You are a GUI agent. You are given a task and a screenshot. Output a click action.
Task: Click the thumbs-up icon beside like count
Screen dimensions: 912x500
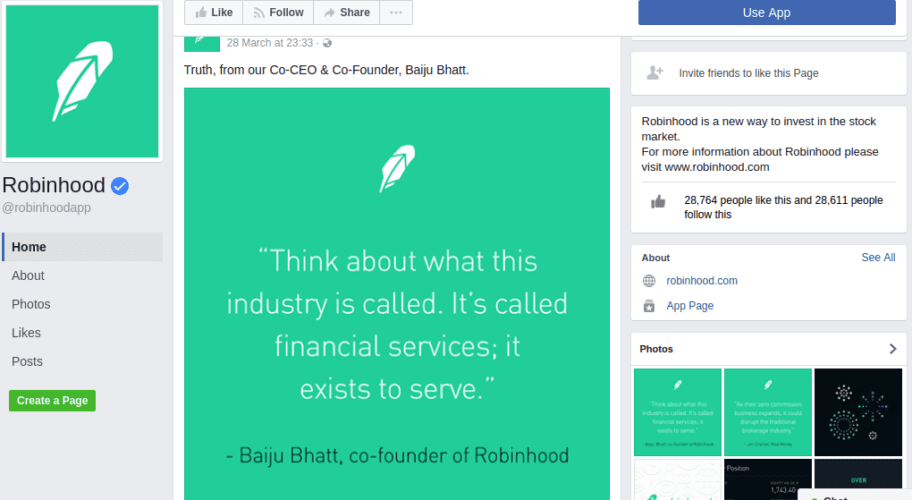click(x=658, y=201)
